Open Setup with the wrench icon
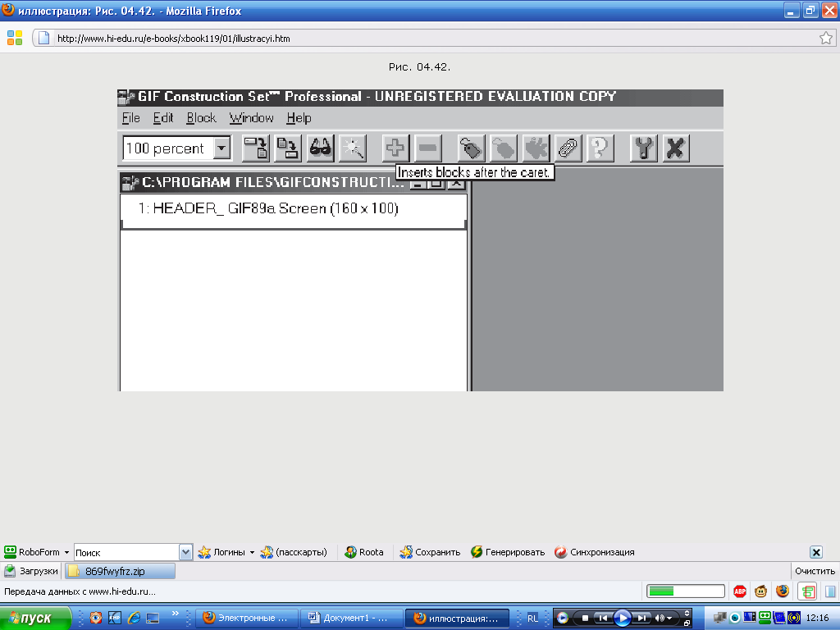Screen dimensions: 840x630 tap(643, 148)
